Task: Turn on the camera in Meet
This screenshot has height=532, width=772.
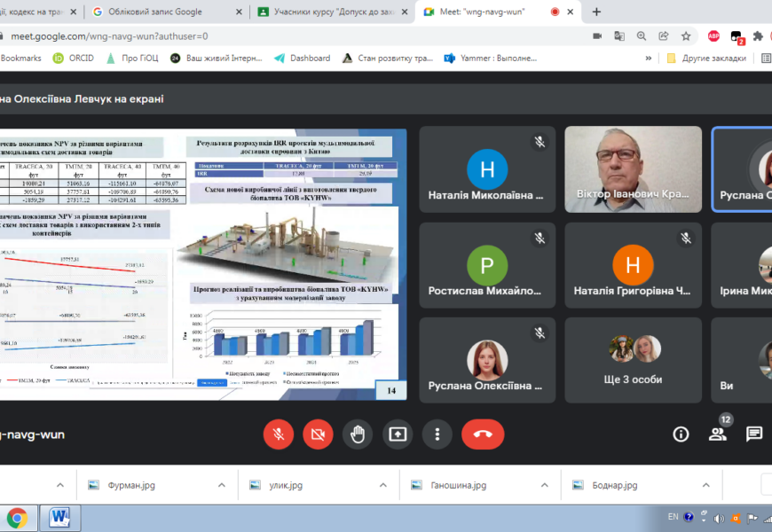Action: pos(318,434)
